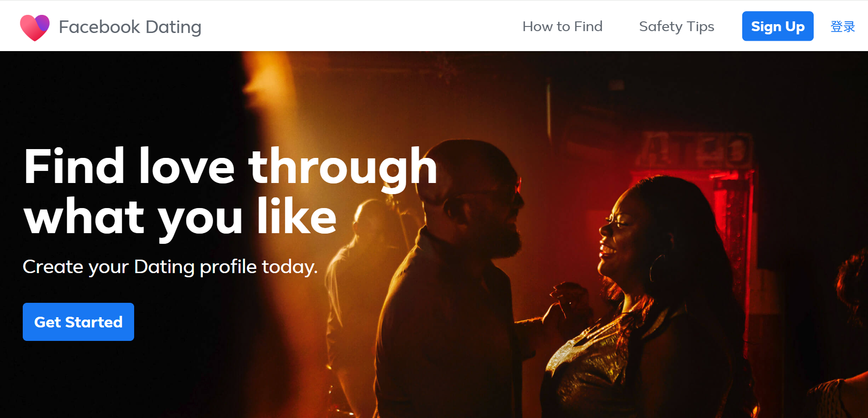The height and width of the screenshot is (418, 868).
Task: Click the blue Sign Up button
Action: (x=777, y=26)
